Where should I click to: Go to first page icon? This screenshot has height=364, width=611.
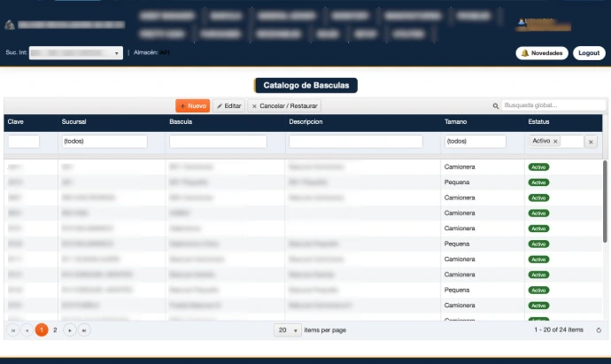click(13, 330)
